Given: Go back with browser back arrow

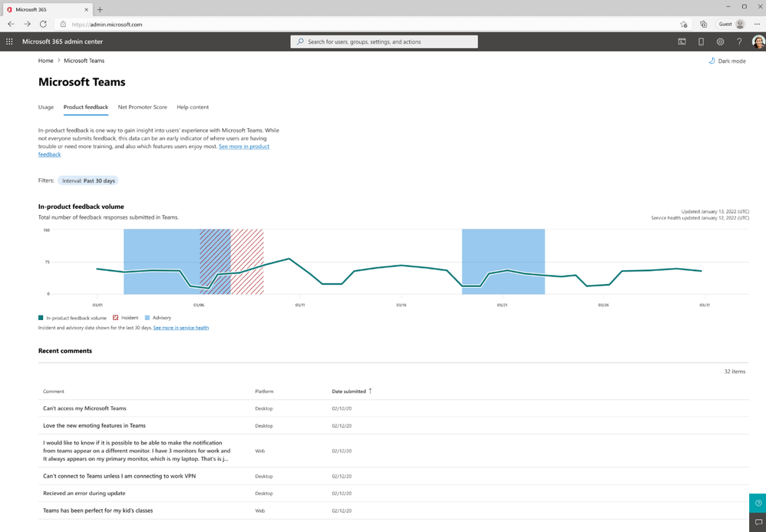Looking at the screenshot, I should pos(11,24).
